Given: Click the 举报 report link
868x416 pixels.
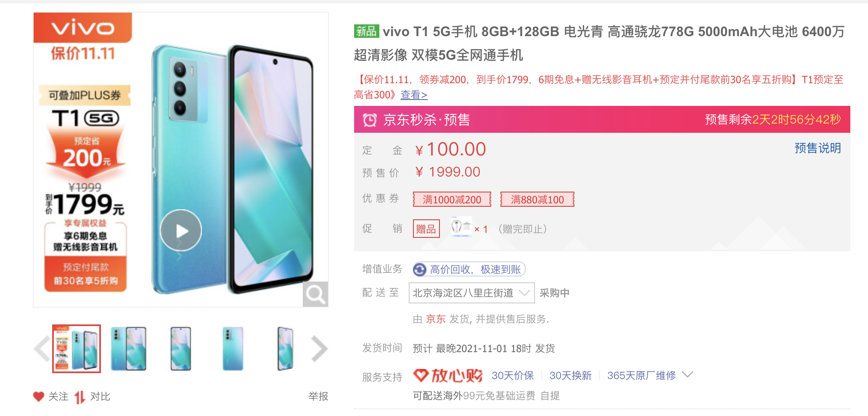Looking at the screenshot, I should pyautogui.click(x=318, y=396).
